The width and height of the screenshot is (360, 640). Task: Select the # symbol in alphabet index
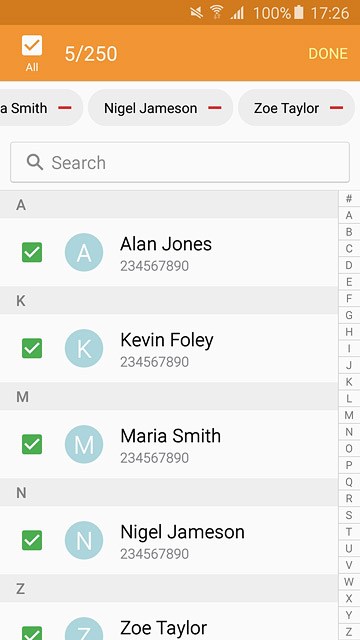(x=349, y=199)
